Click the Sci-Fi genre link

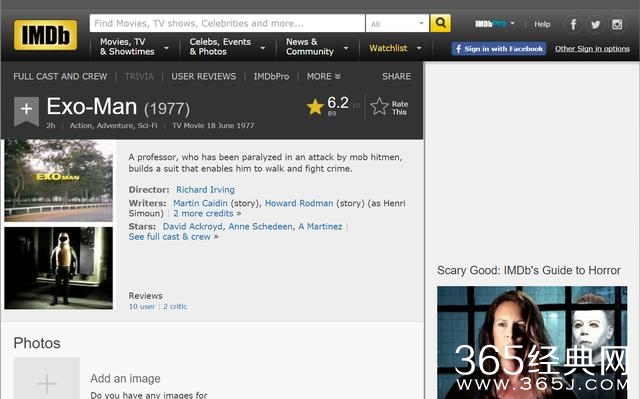point(147,126)
